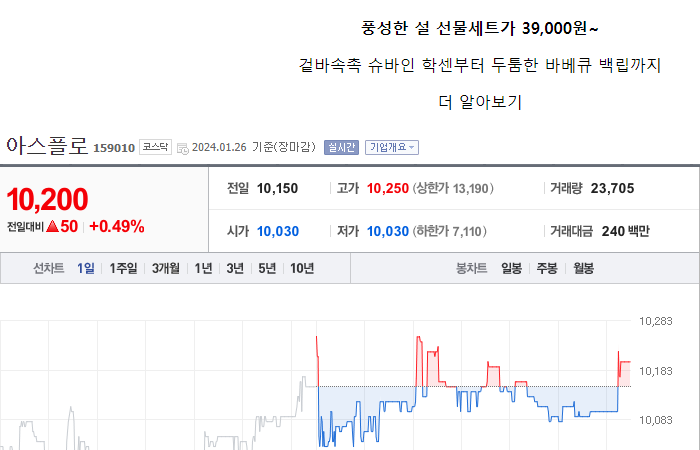Click the change rate +0.49%
Screen dimensions: 700x450
117,227
